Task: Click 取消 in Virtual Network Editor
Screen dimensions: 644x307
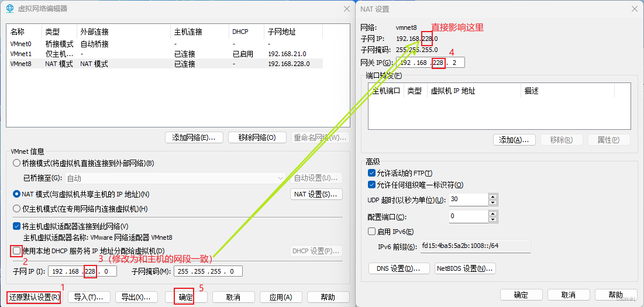Action: point(233,297)
